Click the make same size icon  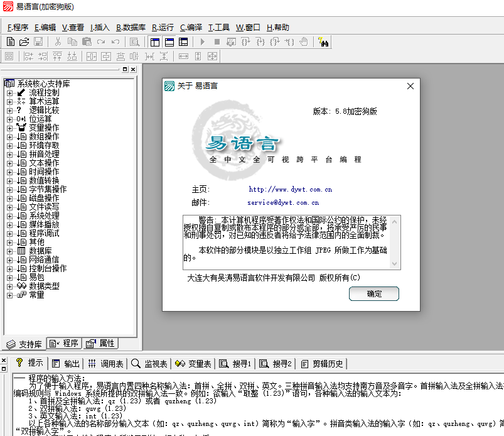pyautogui.click(x=212, y=57)
